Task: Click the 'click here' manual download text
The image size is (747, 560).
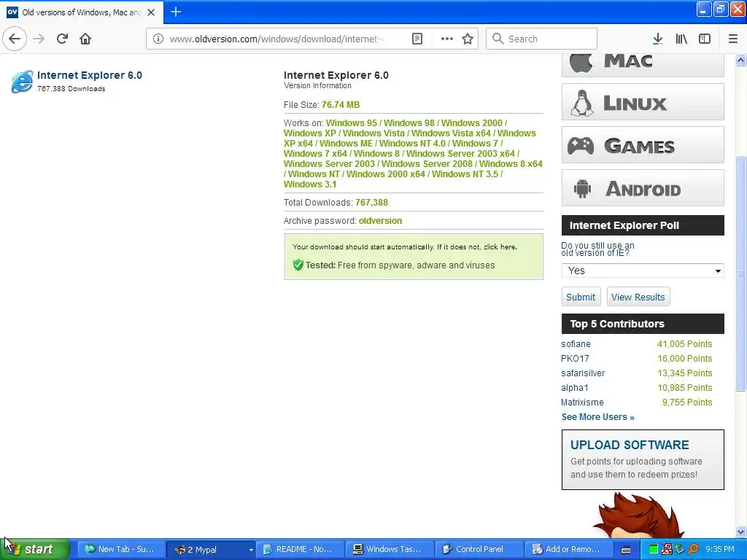Action: click(x=500, y=246)
